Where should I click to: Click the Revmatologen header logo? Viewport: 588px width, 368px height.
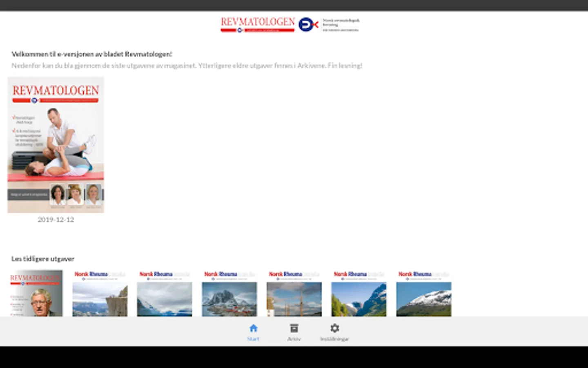click(258, 25)
